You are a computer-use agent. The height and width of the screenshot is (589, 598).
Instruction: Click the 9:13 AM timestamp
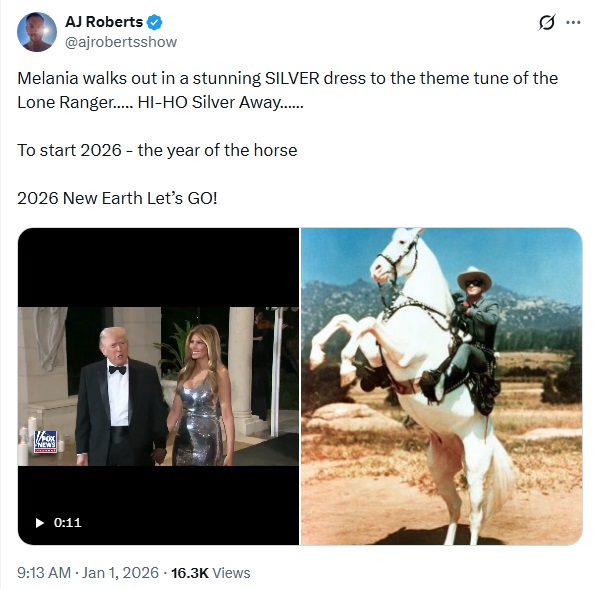44,573
